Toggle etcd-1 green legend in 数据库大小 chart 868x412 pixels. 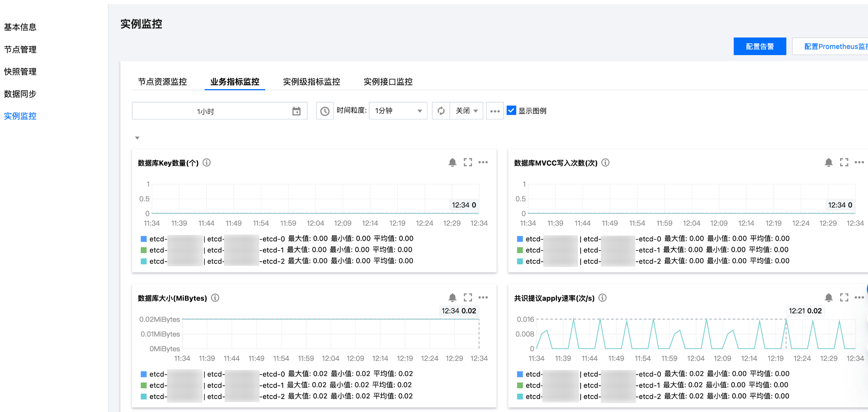click(144, 385)
